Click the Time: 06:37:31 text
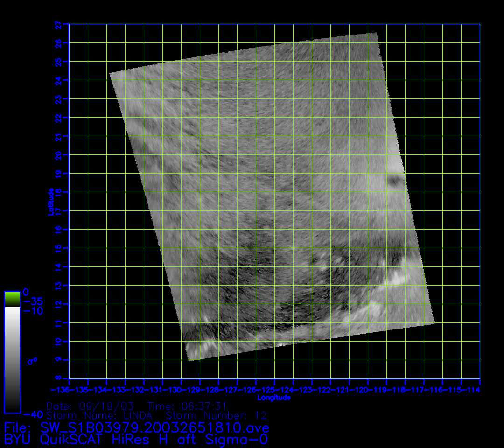Viewport: 504px width, 448px height. click(187, 406)
